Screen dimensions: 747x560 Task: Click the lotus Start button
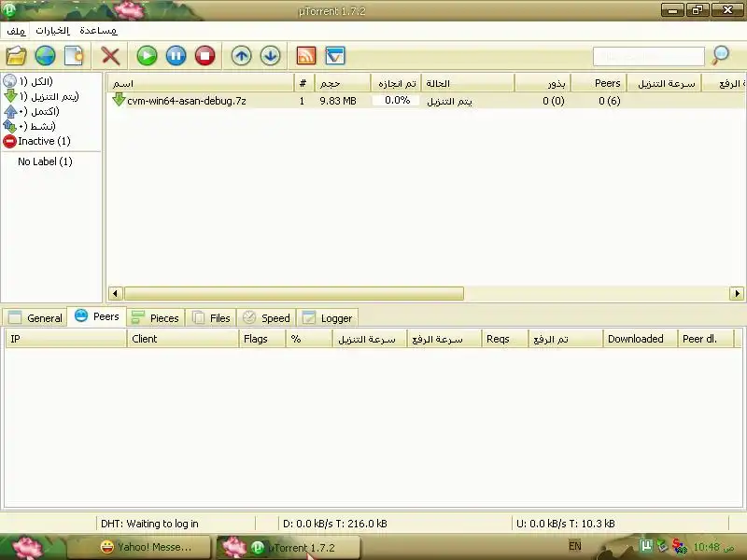pos(29,547)
